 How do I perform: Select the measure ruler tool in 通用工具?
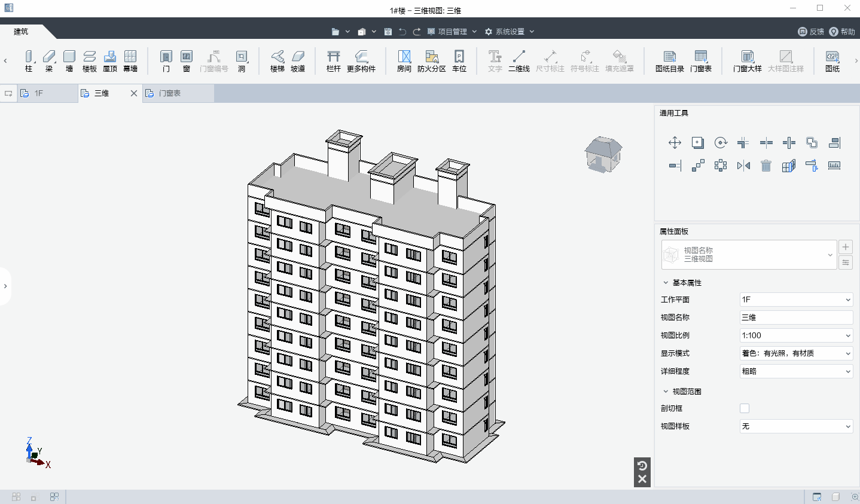tap(834, 166)
